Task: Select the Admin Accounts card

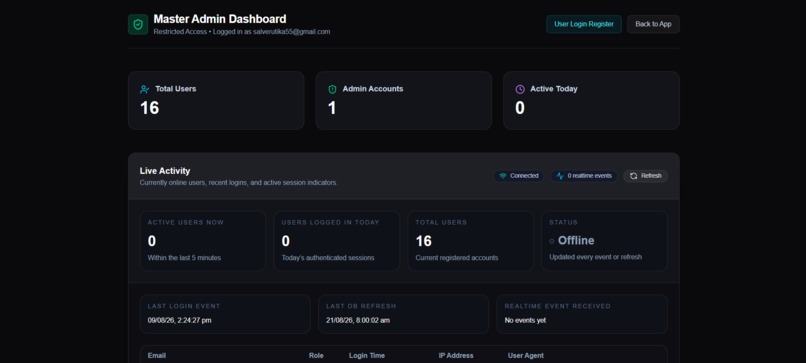Action: [x=404, y=100]
